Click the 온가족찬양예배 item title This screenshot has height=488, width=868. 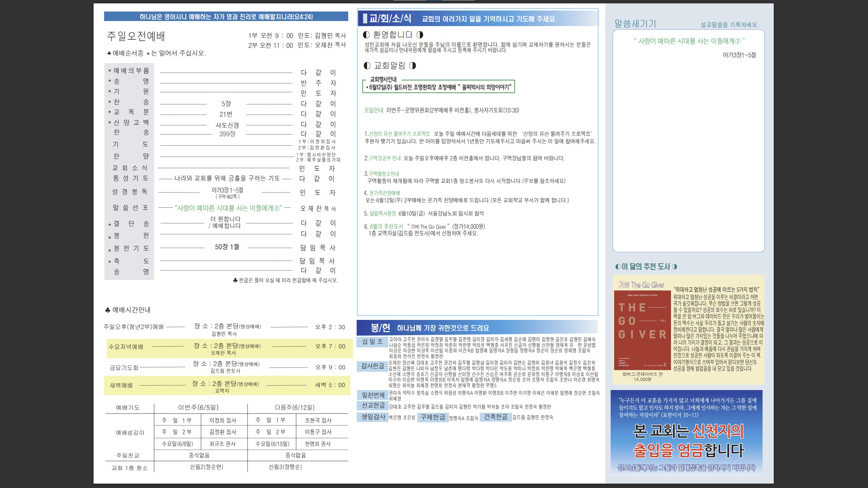coord(384,193)
